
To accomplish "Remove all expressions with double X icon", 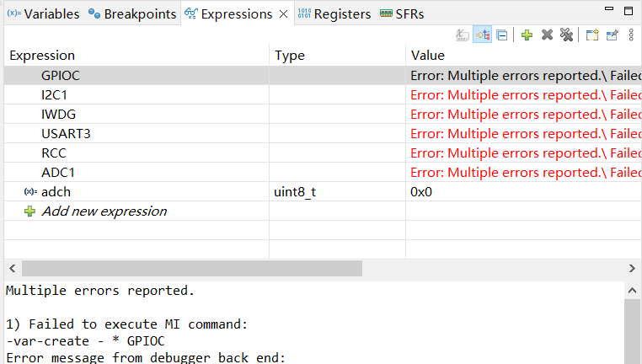I will click(567, 35).
